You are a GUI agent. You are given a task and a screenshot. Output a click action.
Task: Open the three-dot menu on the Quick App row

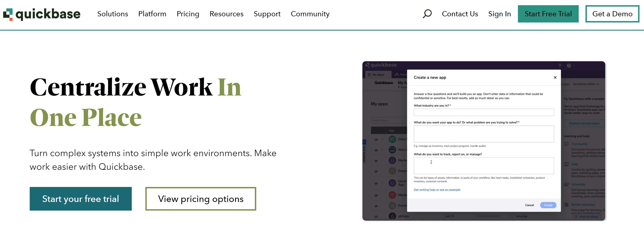pos(382,183)
